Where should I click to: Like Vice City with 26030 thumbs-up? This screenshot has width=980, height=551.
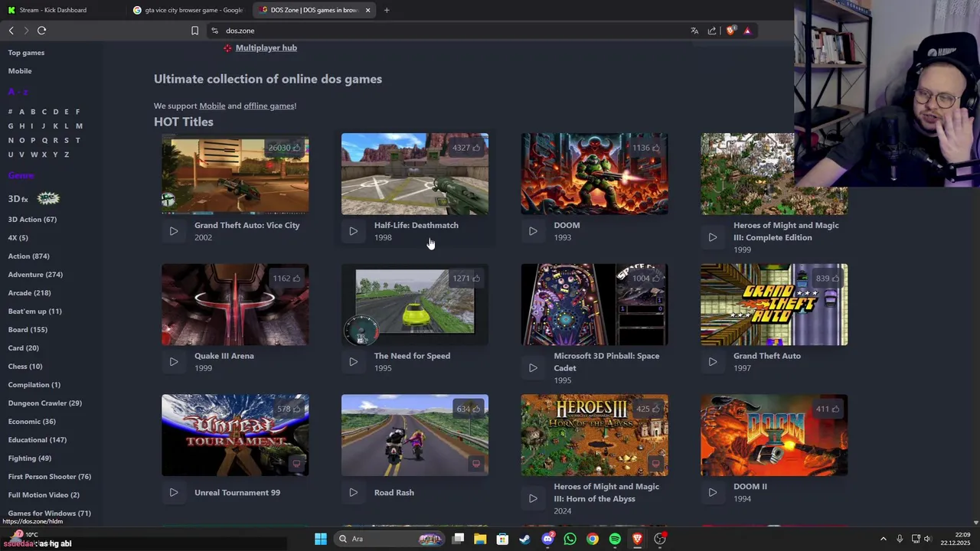point(285,148)
